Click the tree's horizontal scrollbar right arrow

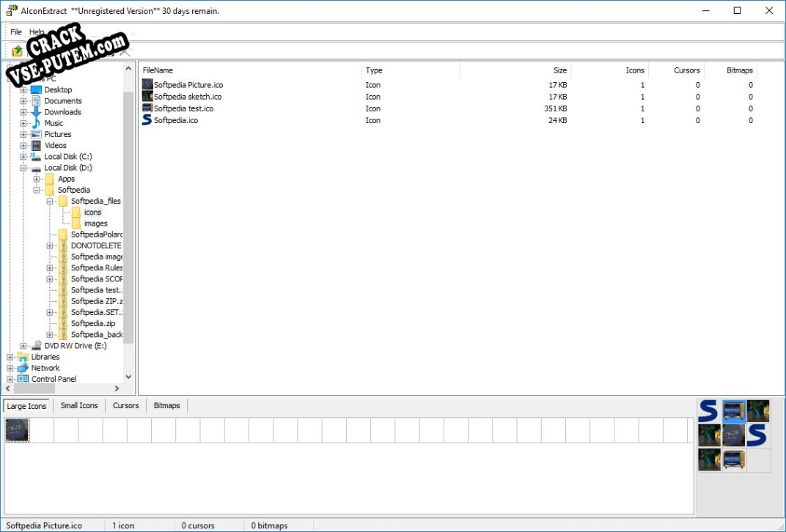point(117,388)
